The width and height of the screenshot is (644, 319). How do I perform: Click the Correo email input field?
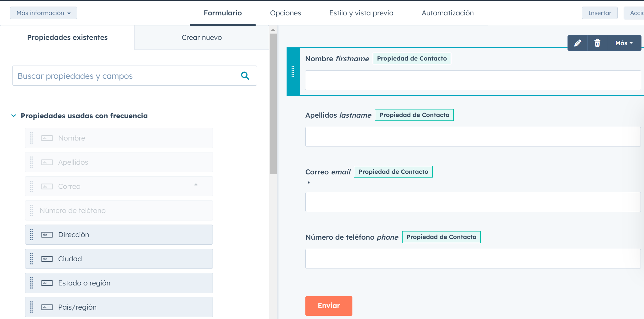(x=473, y=202)
